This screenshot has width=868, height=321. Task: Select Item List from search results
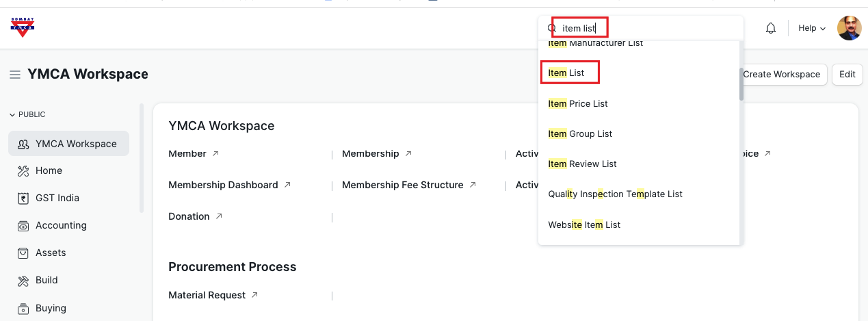click(566, 73)
